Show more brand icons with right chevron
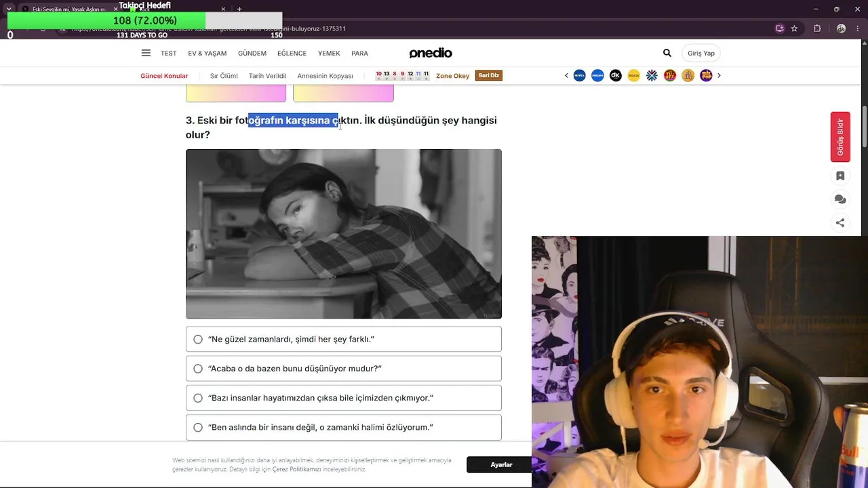The height and width of the screenshot is (488, 868). click(719, 76)
